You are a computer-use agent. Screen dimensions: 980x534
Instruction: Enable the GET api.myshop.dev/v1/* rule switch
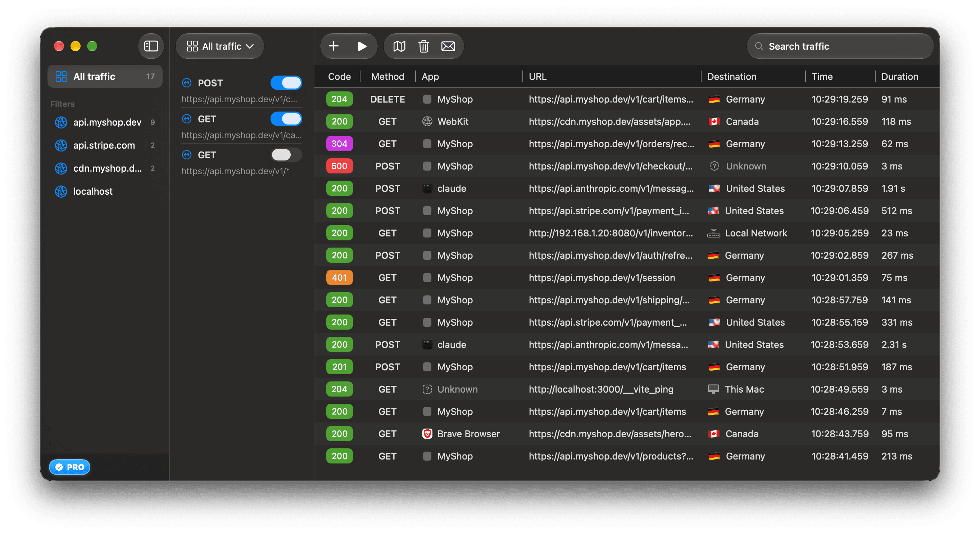(286, 154)
